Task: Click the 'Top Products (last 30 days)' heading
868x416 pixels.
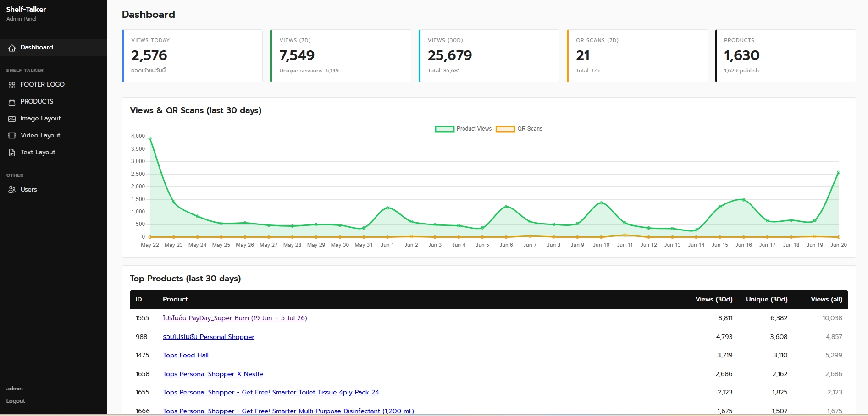Action: coord(185,279)
